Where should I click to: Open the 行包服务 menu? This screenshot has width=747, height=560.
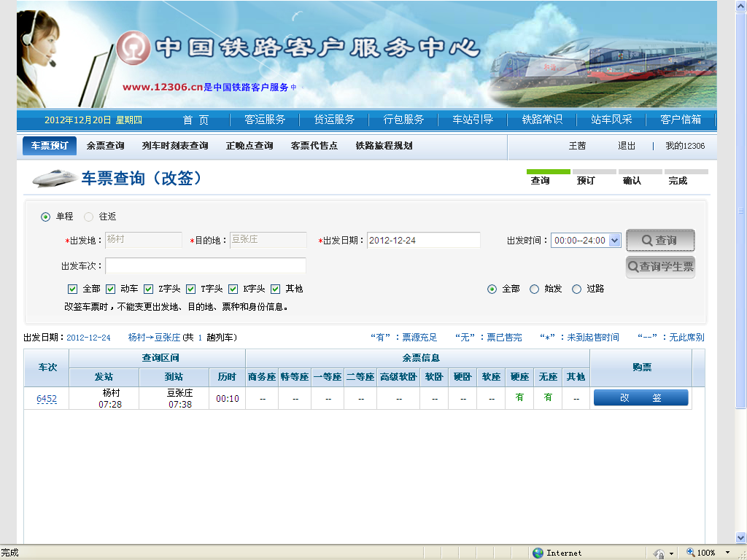tap(403, 120)
